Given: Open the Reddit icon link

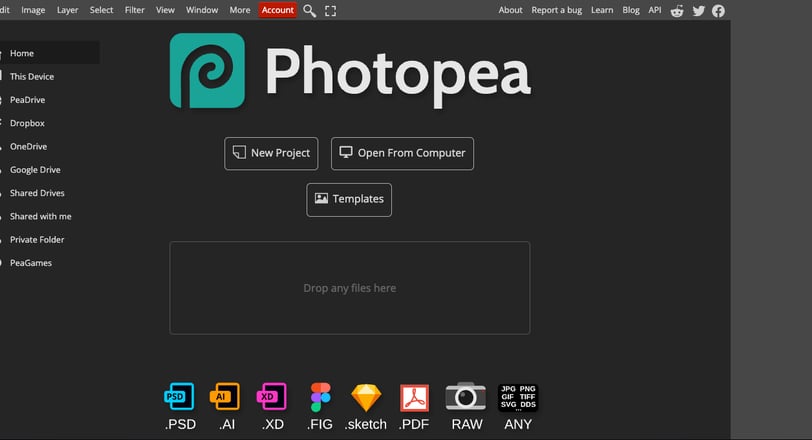Looking at the screenshot, I should (677, 11).
